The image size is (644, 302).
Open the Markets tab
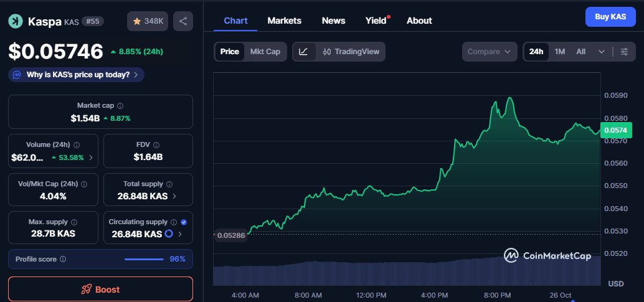pos(284,21)
